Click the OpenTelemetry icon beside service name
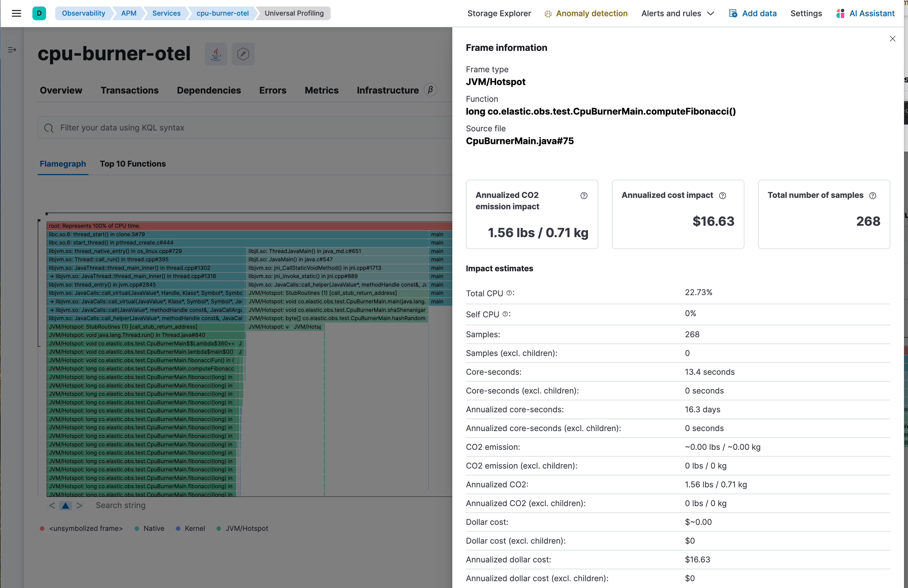The height and width of the screenshot is (588, 908). 243,54
